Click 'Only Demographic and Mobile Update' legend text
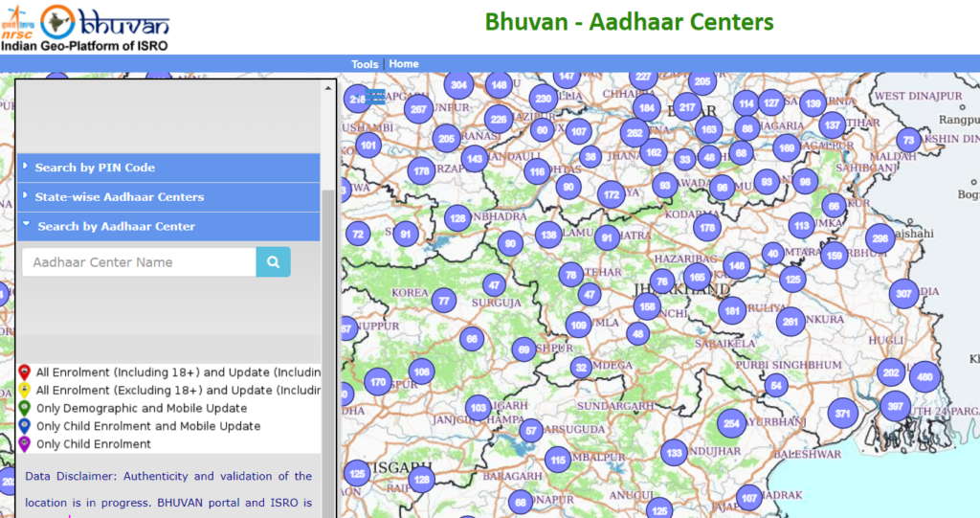 pyautogui.click(x=142, y=408)
